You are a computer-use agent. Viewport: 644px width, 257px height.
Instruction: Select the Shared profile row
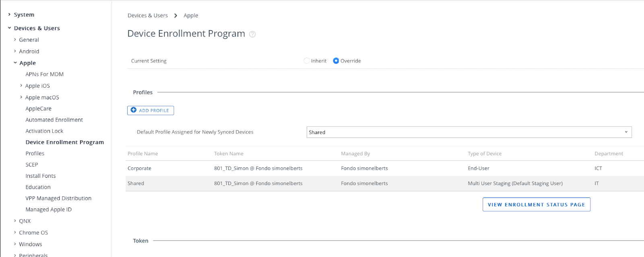click(136, 183)
